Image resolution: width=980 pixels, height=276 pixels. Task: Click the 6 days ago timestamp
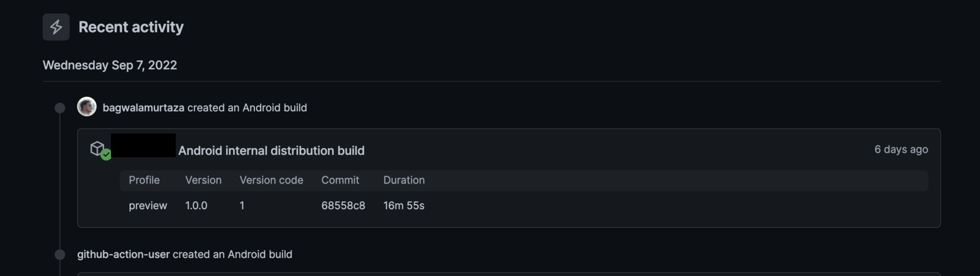(x=901, y=149)
